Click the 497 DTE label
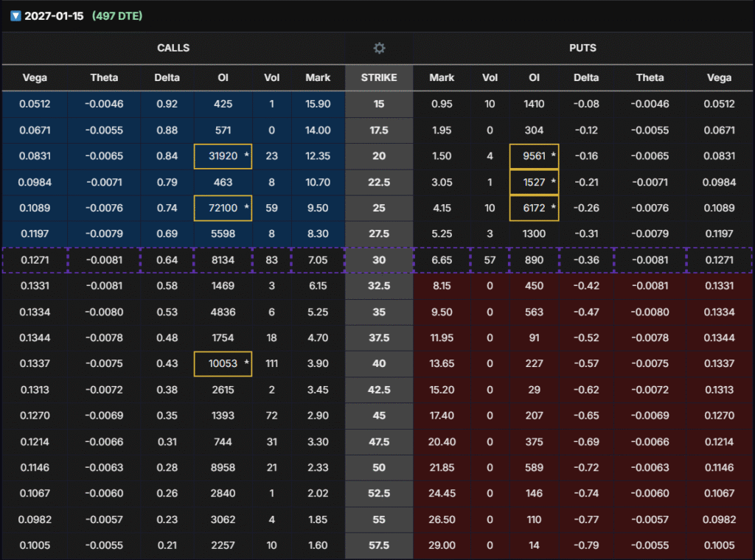The image size is (755, 560). click(x=117, y=16)
